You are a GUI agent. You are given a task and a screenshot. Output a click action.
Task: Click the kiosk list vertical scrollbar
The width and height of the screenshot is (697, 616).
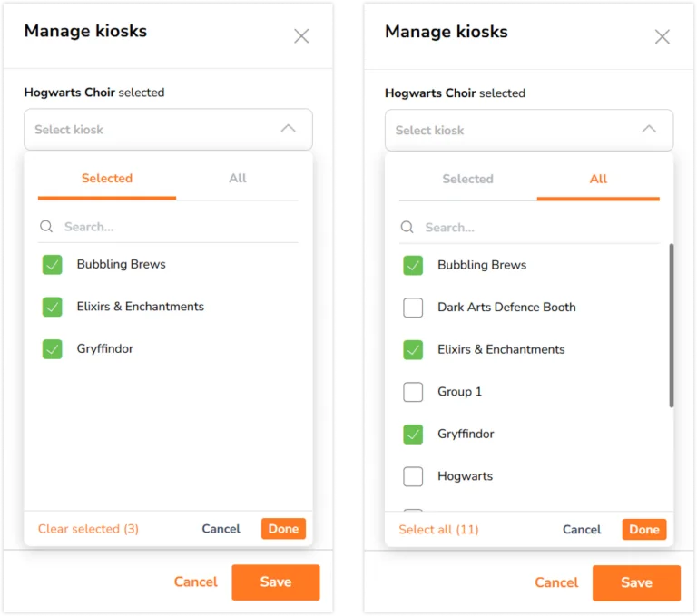point(671,326)
